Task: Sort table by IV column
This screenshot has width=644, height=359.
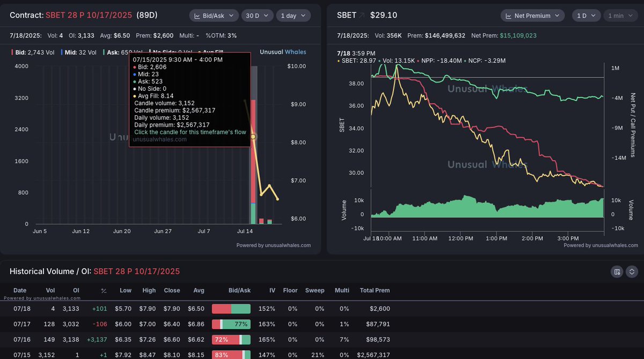Action: 272,290
